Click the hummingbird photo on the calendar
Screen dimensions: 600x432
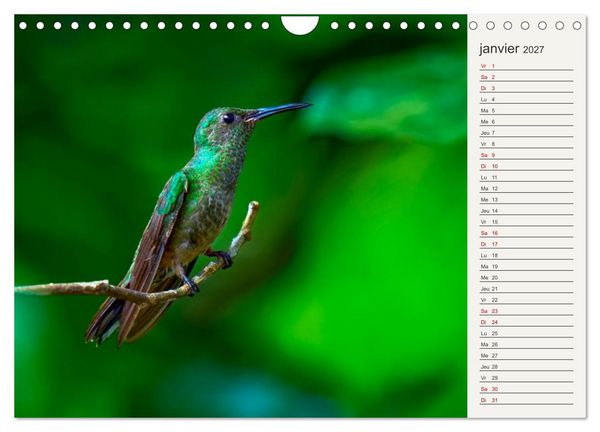point(241,216)
